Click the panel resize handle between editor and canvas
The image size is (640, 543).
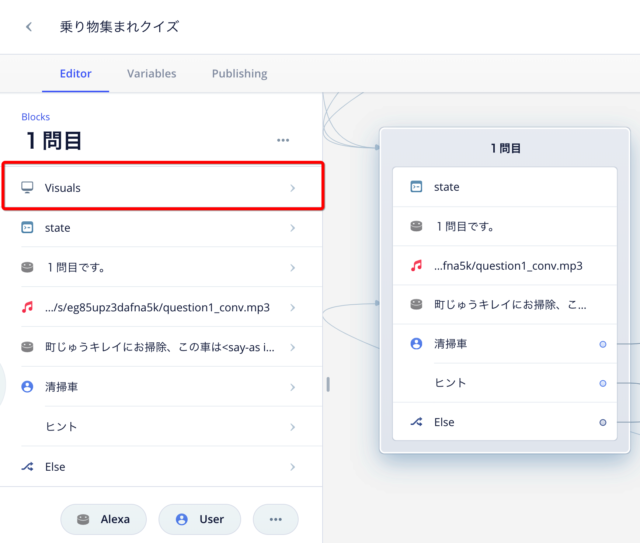tap(328, 384)
